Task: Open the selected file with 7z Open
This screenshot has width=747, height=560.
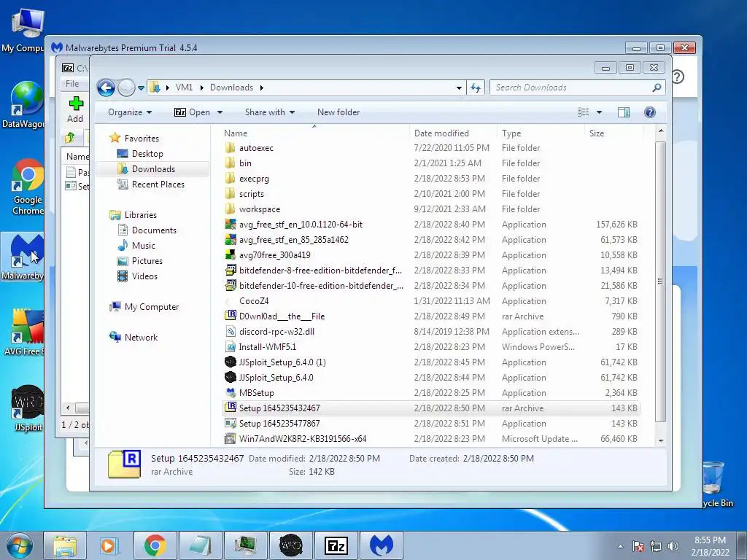Action: coord(192,112)
